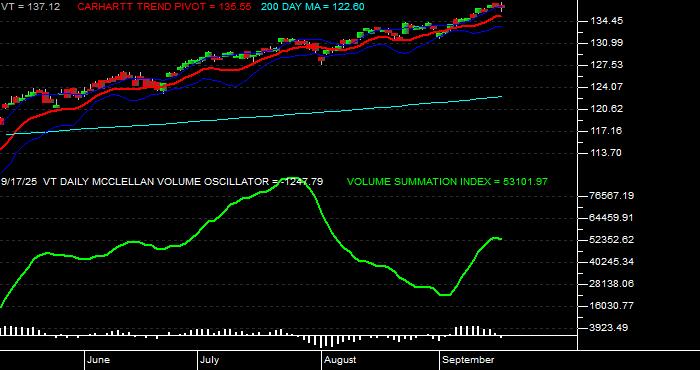This screenshot has height=370, width=700.
Task: Click the 117.16 price axis value
Action: [x=606, y=131]
